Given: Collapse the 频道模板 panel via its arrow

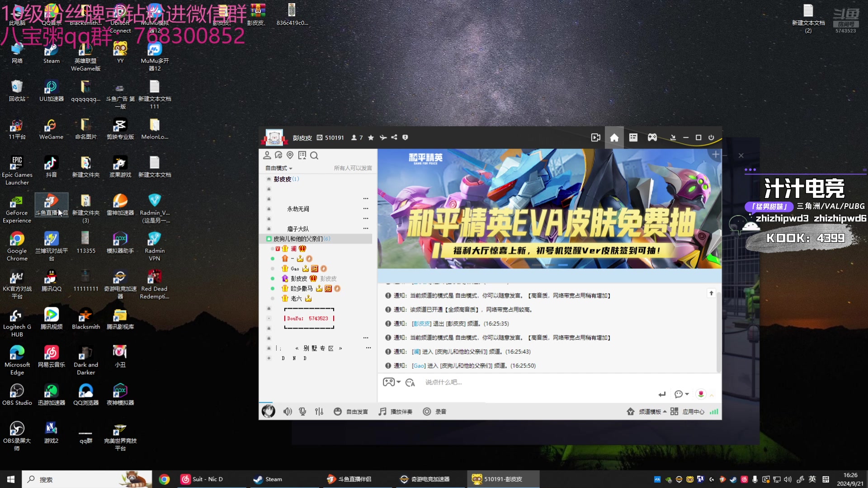Looking at the screenshot, I should pyautogui.click(x=664, y=412).
